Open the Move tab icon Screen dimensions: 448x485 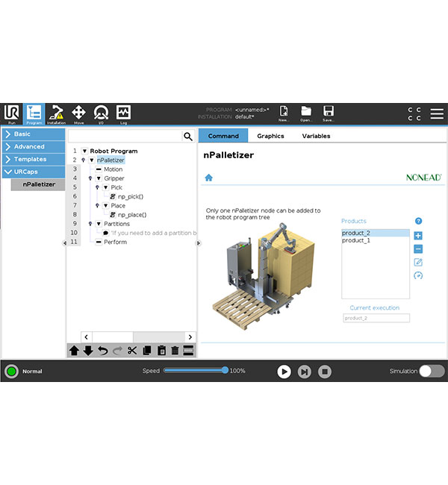point(78,113)
